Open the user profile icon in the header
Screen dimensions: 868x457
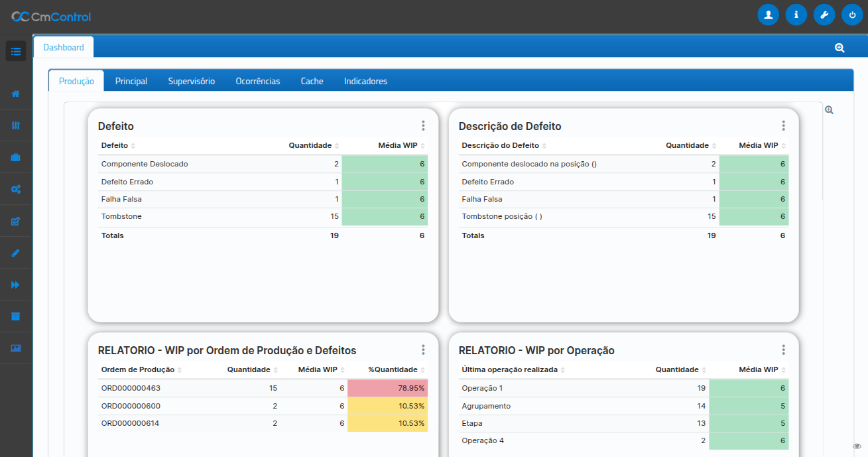768,15
